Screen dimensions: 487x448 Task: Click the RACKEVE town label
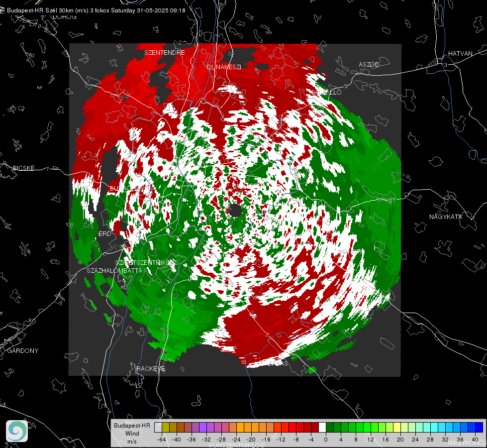[151, 368]
